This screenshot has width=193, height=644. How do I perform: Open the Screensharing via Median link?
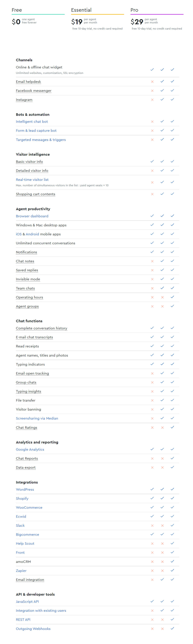point(37,418)
